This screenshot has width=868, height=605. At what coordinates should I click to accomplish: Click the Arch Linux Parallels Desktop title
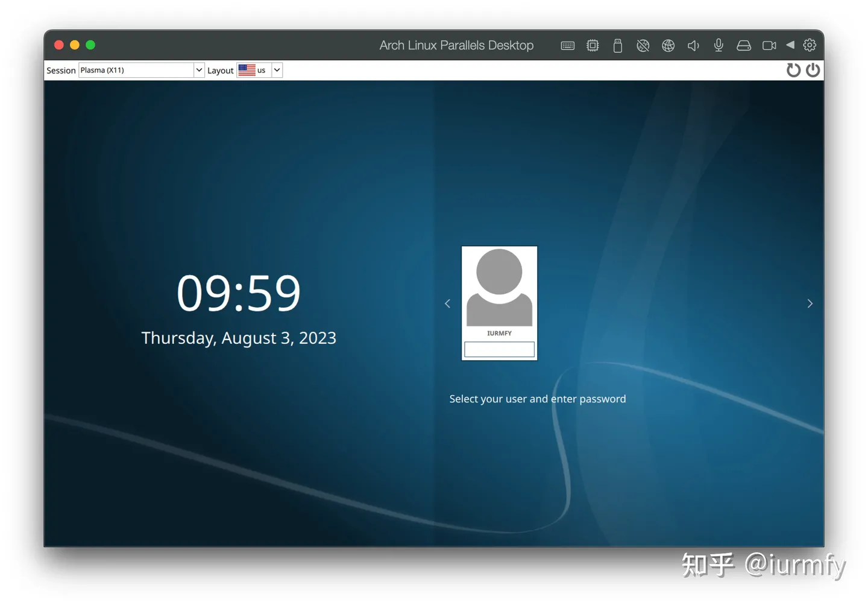pos(456,45)
